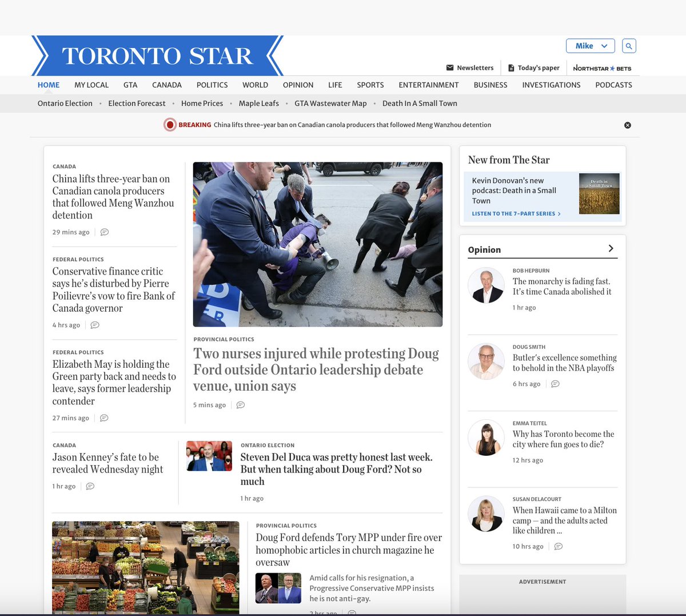
Task: Open comments on Elizabeth May article
Action: coord(104,418)
